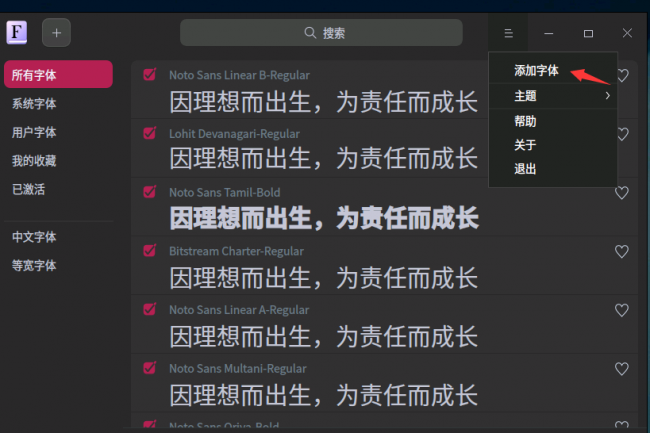Screen dimensions: 650x433
Task: Uncheck Noto Sans Linear A-Regular font
Action: (149, 310)
